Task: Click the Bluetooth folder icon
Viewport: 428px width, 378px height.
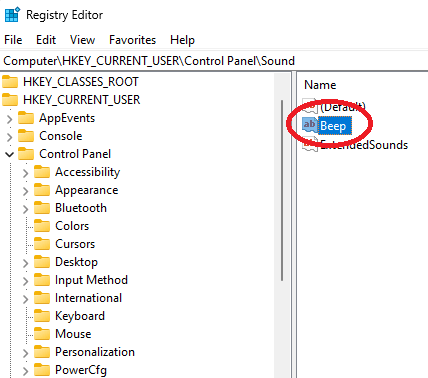Action: click(x=42, y=208)
